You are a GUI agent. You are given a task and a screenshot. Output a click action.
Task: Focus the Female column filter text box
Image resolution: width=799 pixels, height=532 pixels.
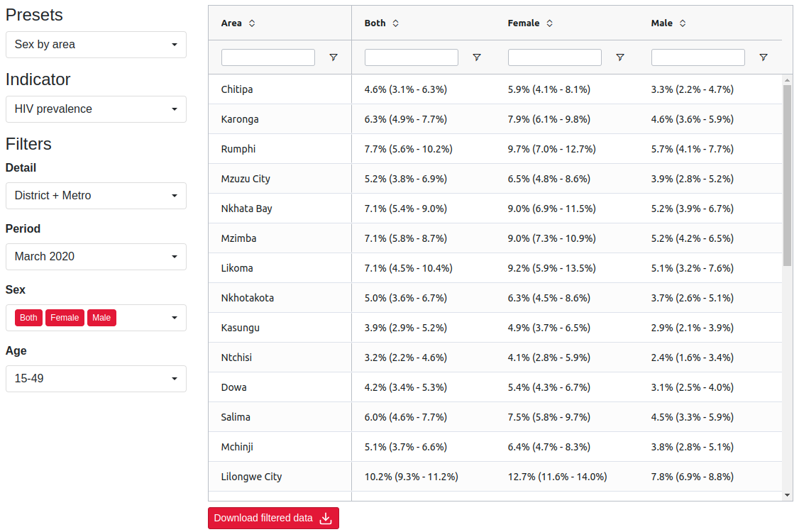[x=554, y=57]
